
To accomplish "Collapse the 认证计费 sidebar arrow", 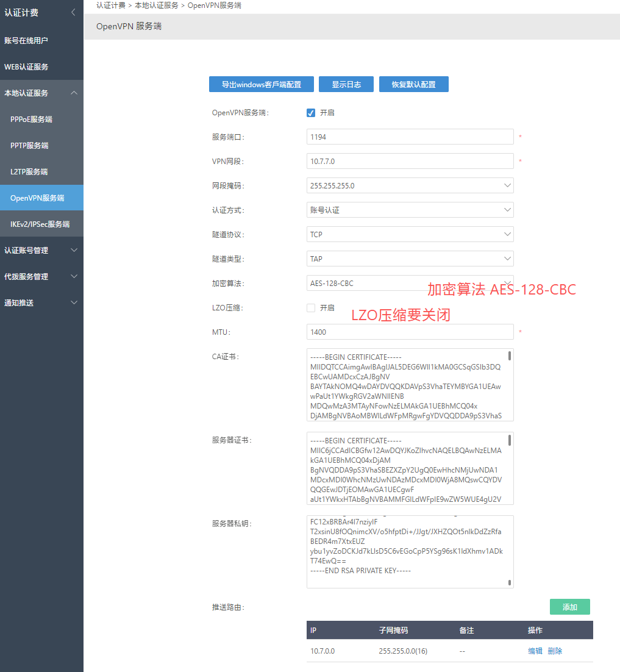I will point(74,12).
